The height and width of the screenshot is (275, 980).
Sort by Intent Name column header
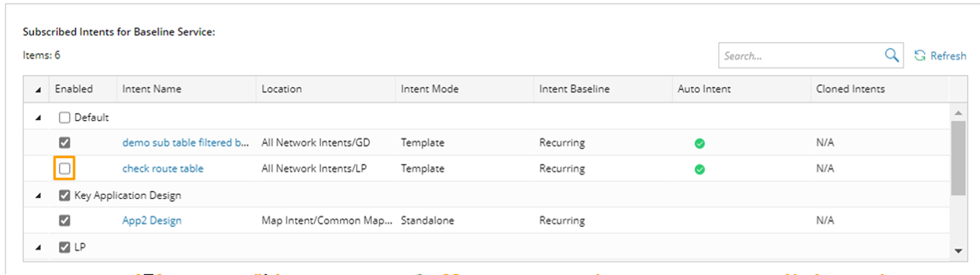(x=152, y=89)
